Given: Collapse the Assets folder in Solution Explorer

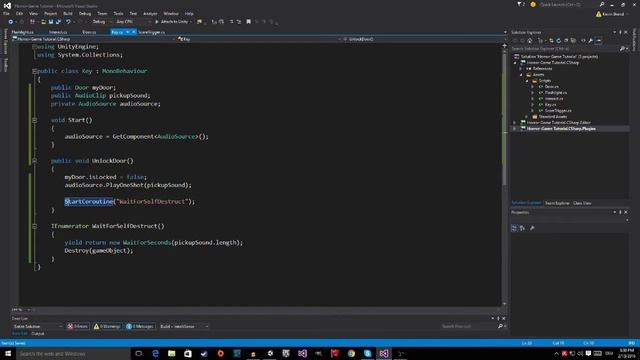Looking at the screenshot, I should [x=521, y=75].
